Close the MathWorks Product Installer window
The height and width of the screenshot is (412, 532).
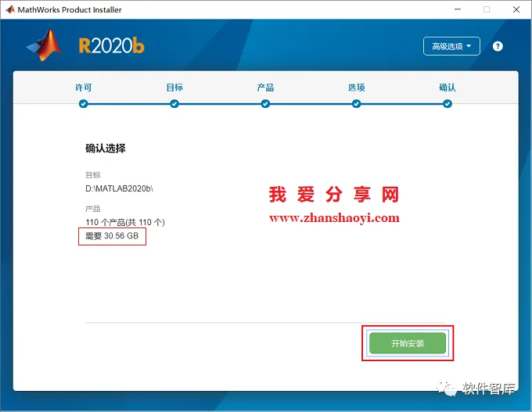click(516, 9)
